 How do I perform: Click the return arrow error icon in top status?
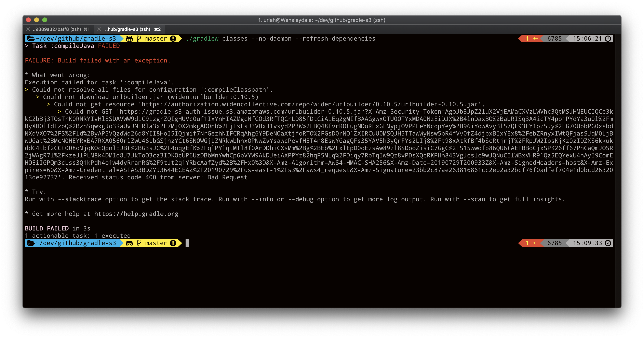536,39
